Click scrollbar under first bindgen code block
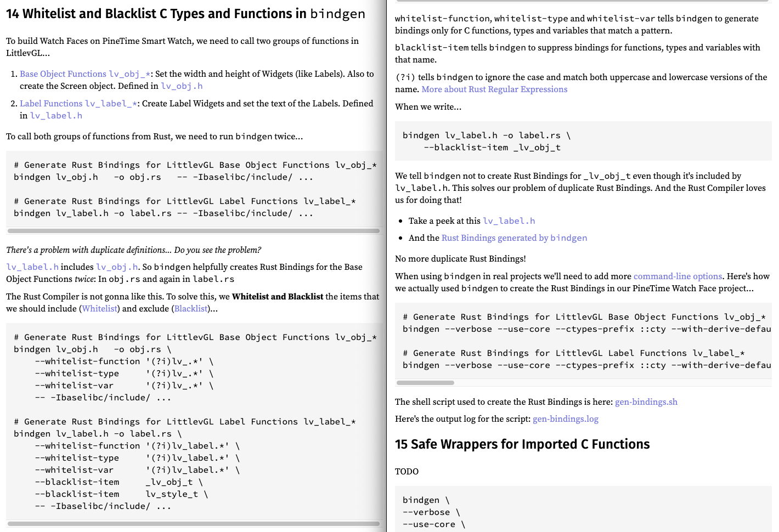Image resolution: width=779 pixels, height=532 pixels. tap(194, 231)
